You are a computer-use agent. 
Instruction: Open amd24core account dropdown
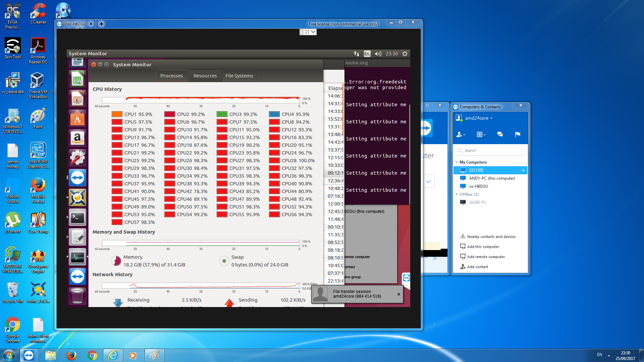(479, 118)
